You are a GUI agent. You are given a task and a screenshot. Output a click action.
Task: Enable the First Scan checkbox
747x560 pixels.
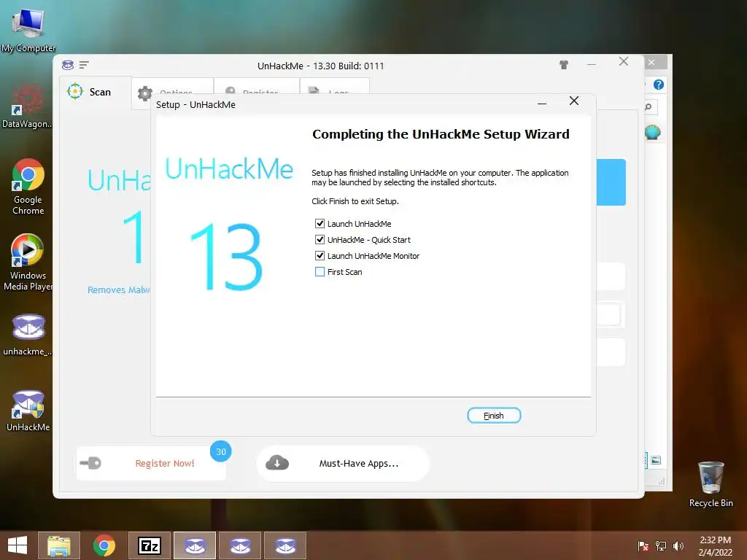(x=320, y=272)
